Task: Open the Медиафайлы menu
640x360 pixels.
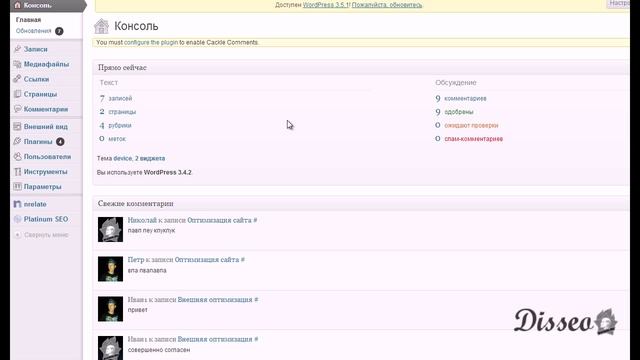Action: (x=47, y=64)
